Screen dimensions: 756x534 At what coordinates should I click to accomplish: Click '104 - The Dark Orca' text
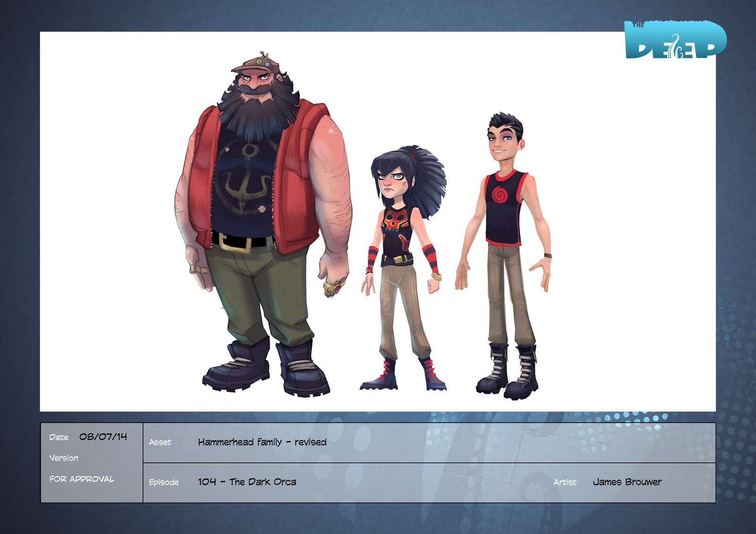(247, 482)
